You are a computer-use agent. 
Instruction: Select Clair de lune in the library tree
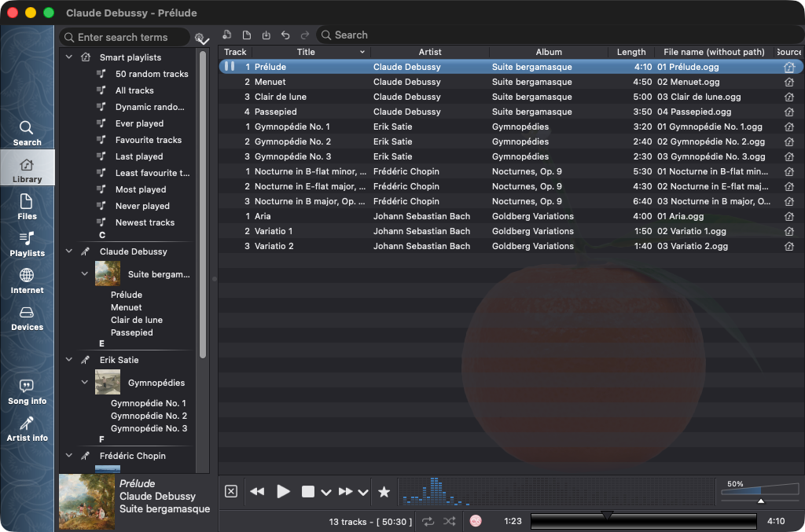(x=137, y=320)
